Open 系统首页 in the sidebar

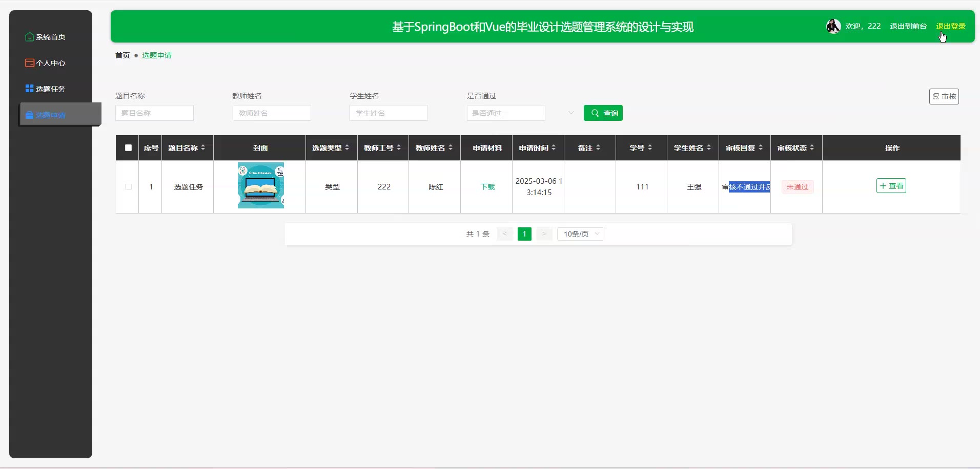(46, 37)
